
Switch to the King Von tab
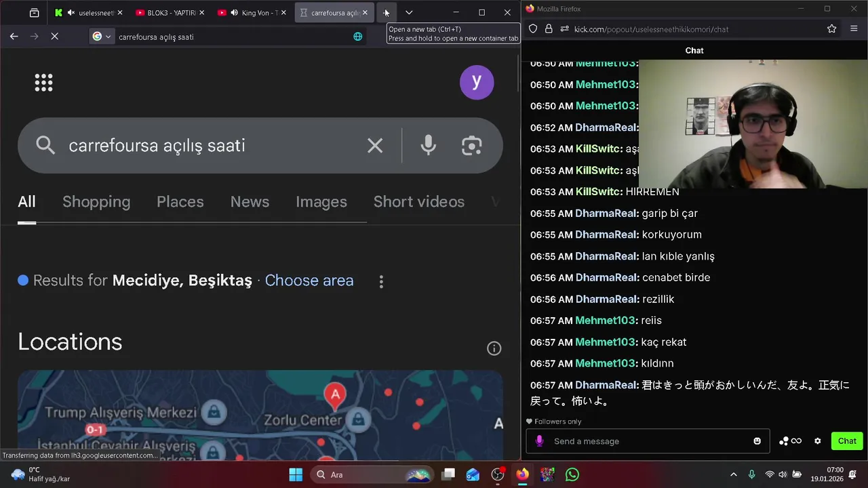tap(251, 12)
